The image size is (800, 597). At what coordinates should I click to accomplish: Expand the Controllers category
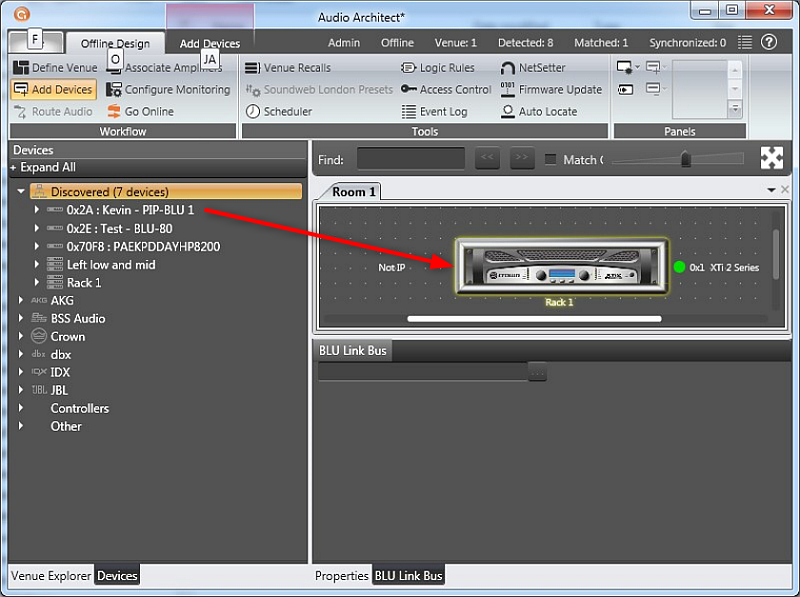pos(20,408)
